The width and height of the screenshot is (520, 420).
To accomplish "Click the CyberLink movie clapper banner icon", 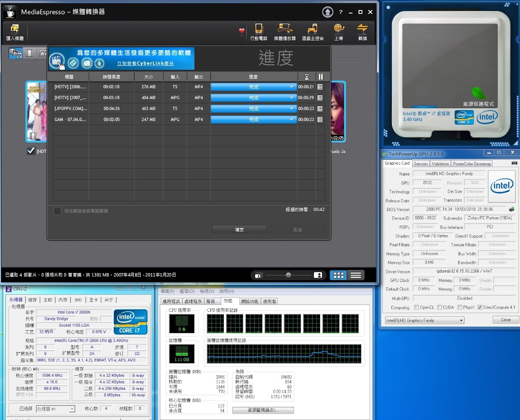I will [57, 60].
